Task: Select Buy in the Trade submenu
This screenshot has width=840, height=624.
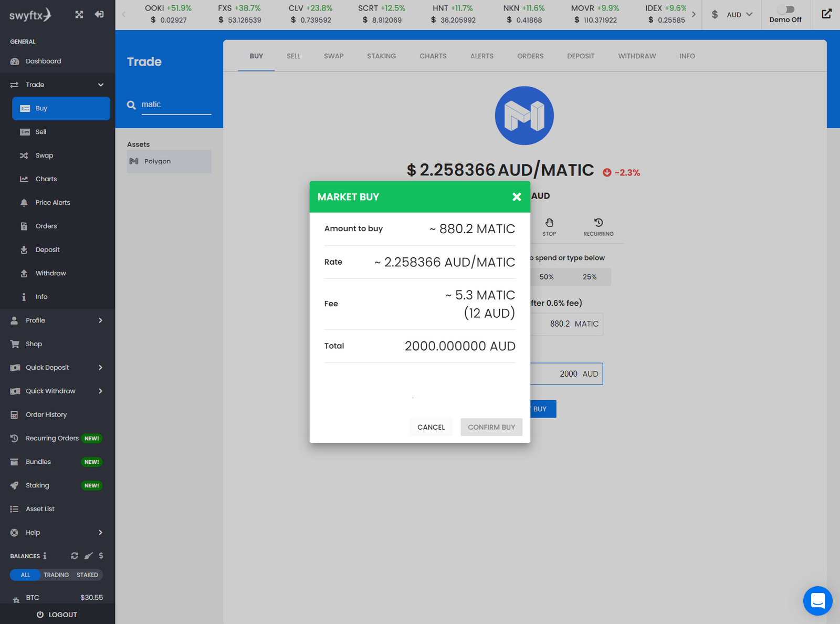Action: [61, 108]
